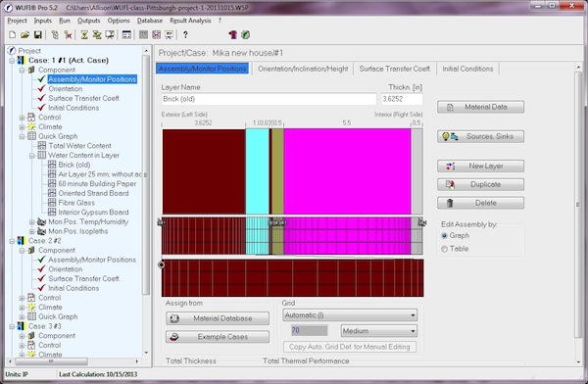
Task: Run calculation with film display icon
Action: pos(110,35)
